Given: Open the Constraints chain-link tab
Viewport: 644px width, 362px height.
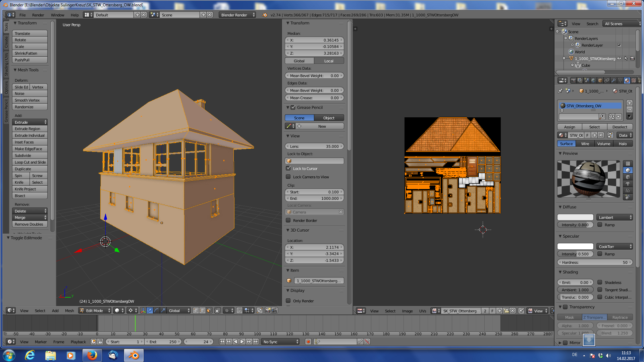Looking at the screenshot, I should 607,80.
